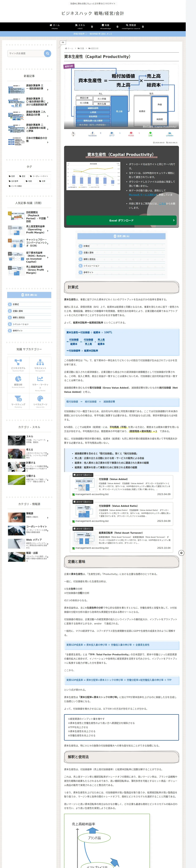196x868 pixels.
Task: Open the ホーム navigation menu item
Action: coord(55,27)
